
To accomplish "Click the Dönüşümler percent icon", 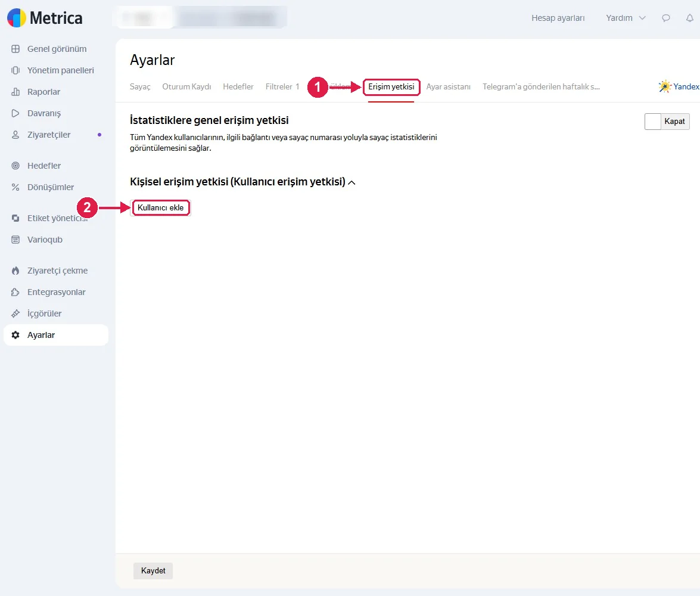I will click(15, 187).
